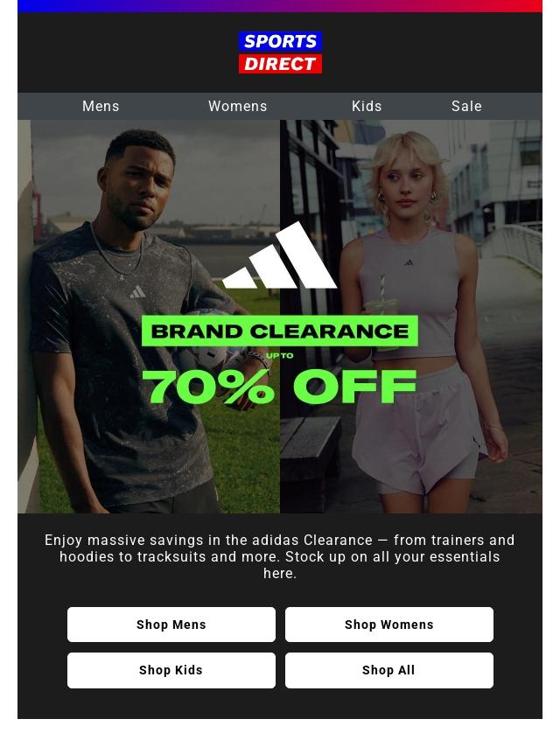Click the Sports Direct logo
The width and height of the screenshot is (560, 747).
(x=280, y=52)
